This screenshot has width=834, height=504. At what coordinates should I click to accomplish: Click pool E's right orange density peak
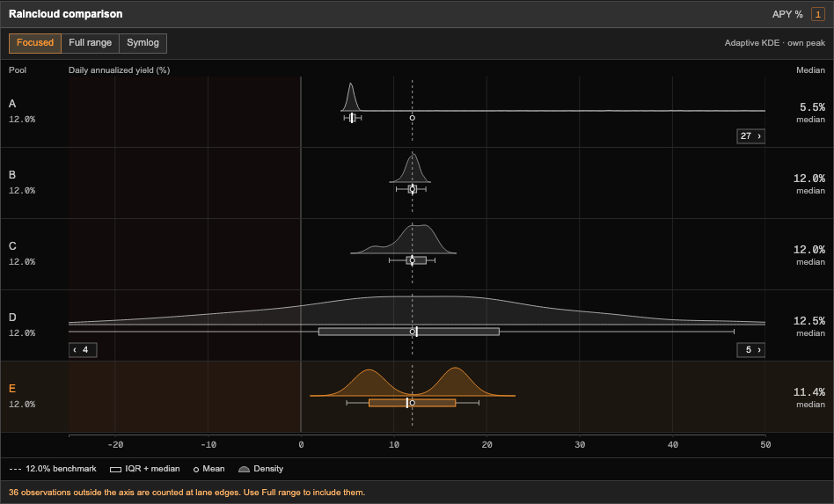[456, 380]
